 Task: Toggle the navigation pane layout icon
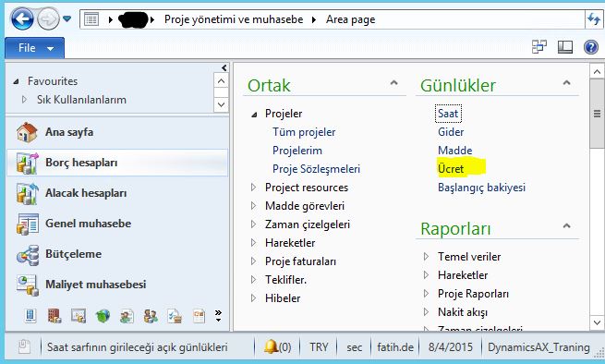tap(565, 47)
